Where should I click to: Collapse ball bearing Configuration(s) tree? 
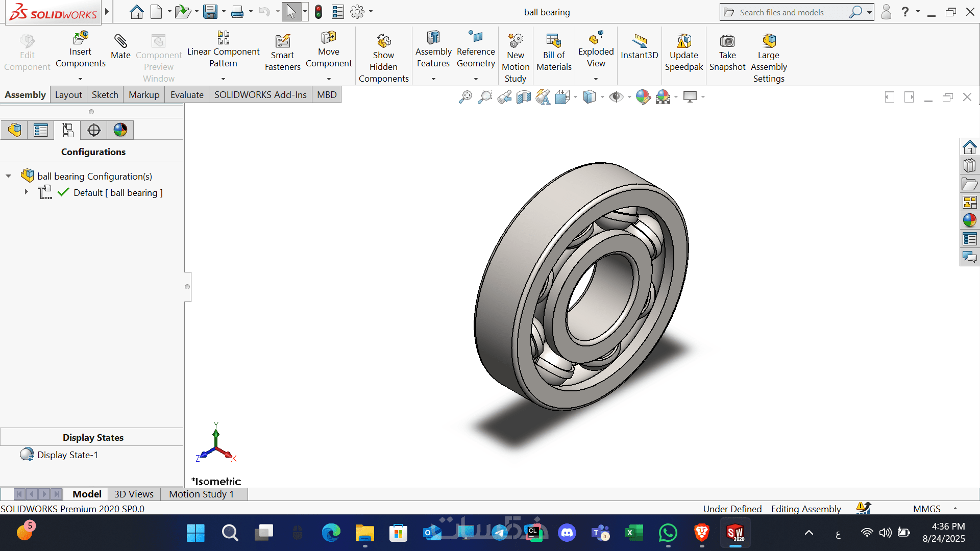(9, 176)
